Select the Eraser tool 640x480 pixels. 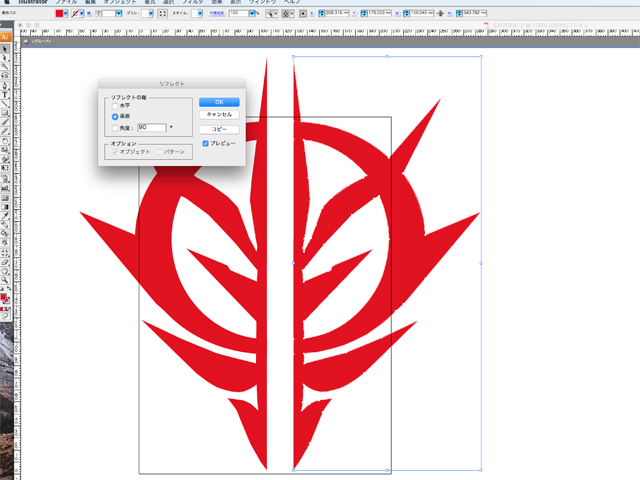[5, 262]
